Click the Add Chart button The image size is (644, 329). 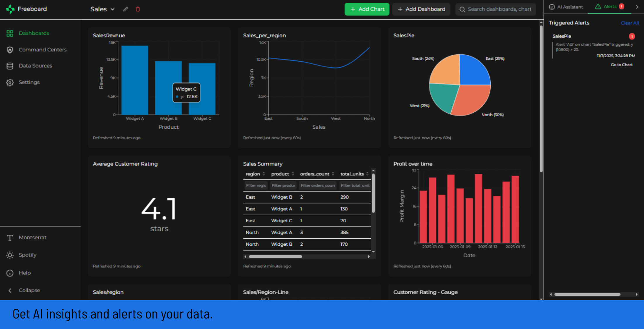pos(367,9)
